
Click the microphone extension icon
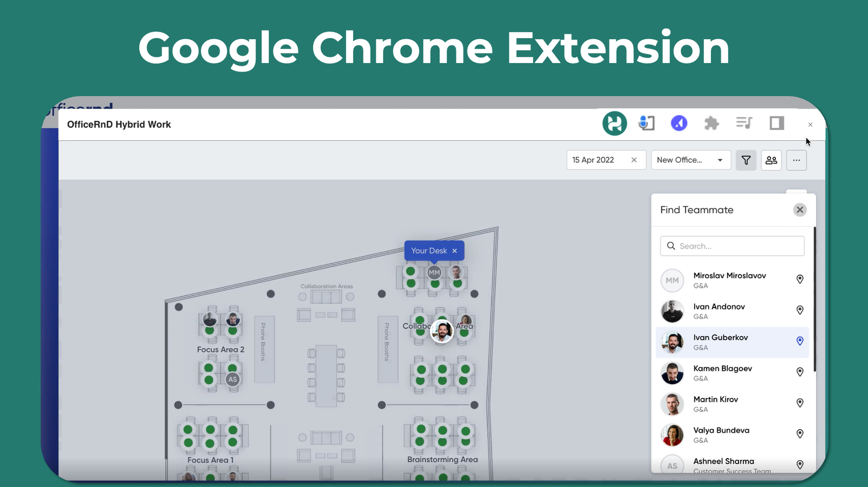(x=646, y=123)
